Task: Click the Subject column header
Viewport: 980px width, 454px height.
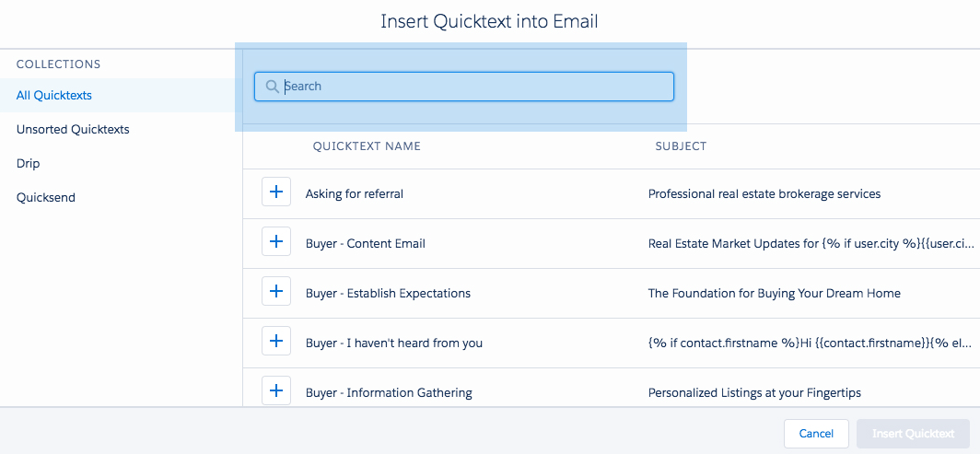Action: tap(681, 146)
